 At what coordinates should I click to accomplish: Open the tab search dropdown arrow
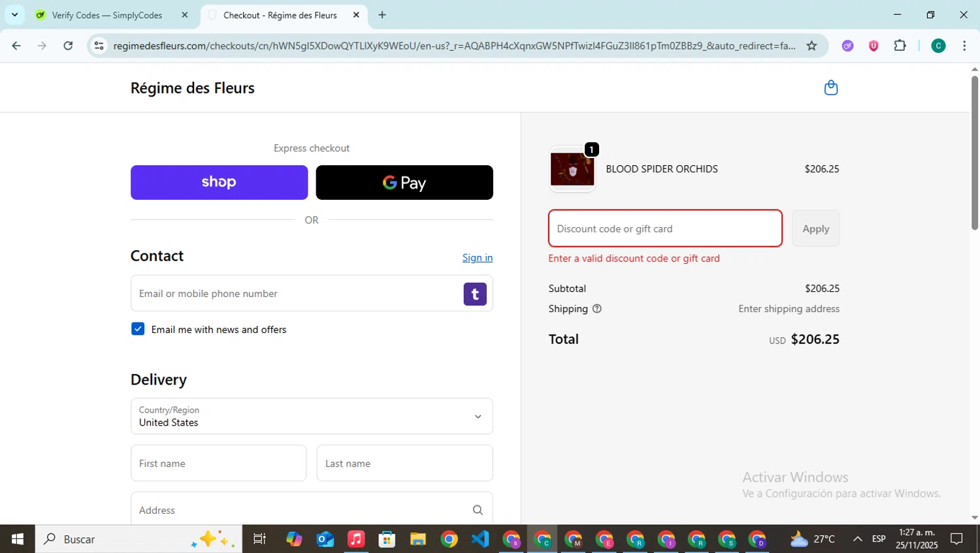click(x=14, y=15)
